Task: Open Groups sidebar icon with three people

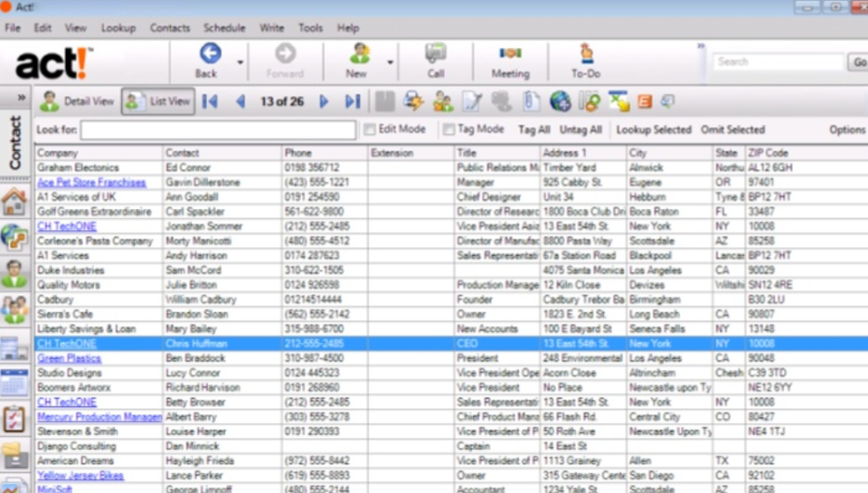Action: coord(14,309)
